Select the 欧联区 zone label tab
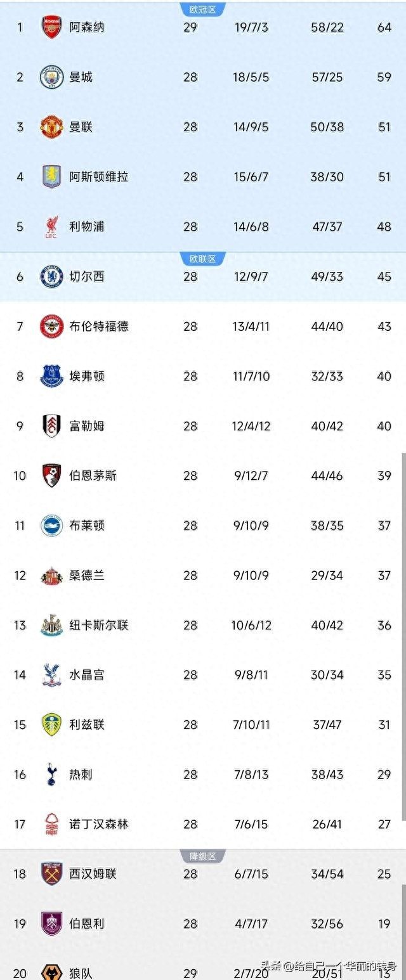Screen dimensions: 406x980 click(x=203, y=259)
